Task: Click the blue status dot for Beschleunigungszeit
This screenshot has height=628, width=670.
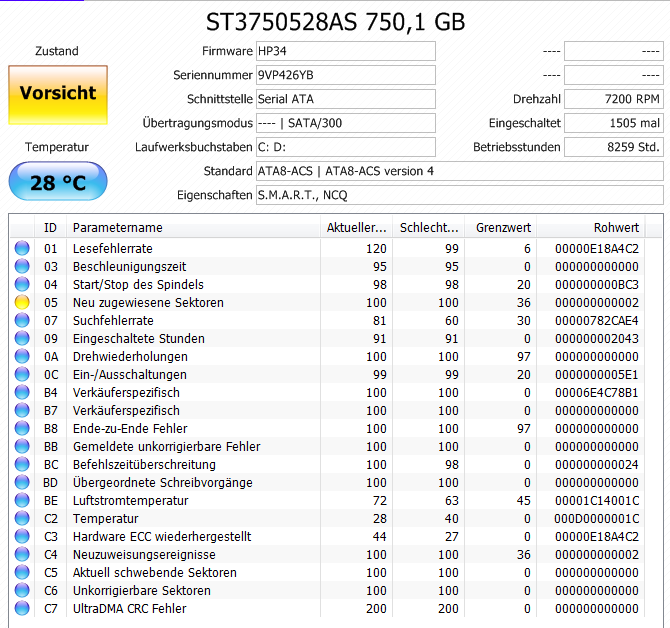Action: click(x=22, y=266)
